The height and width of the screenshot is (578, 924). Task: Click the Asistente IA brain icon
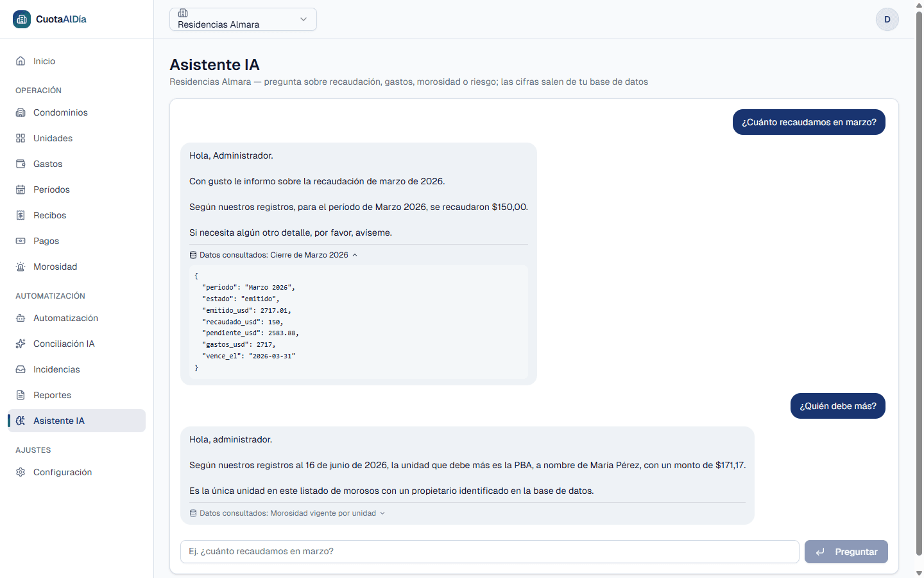(21, 421)
